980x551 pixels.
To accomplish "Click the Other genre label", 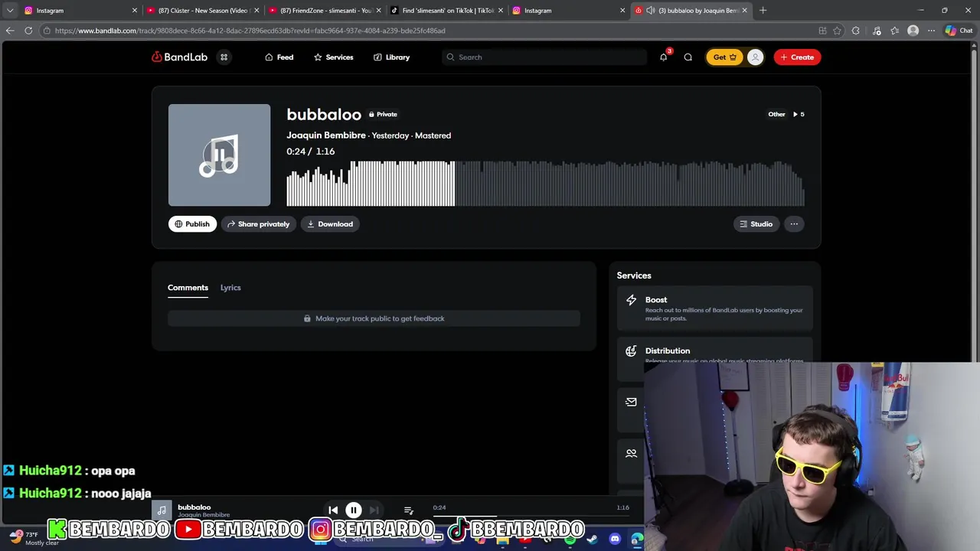I will click(776, 114).
